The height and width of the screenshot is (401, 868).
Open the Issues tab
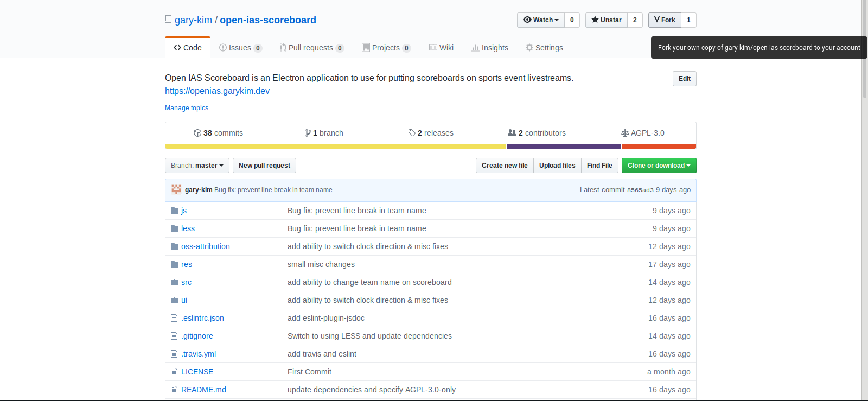(240, 48)
